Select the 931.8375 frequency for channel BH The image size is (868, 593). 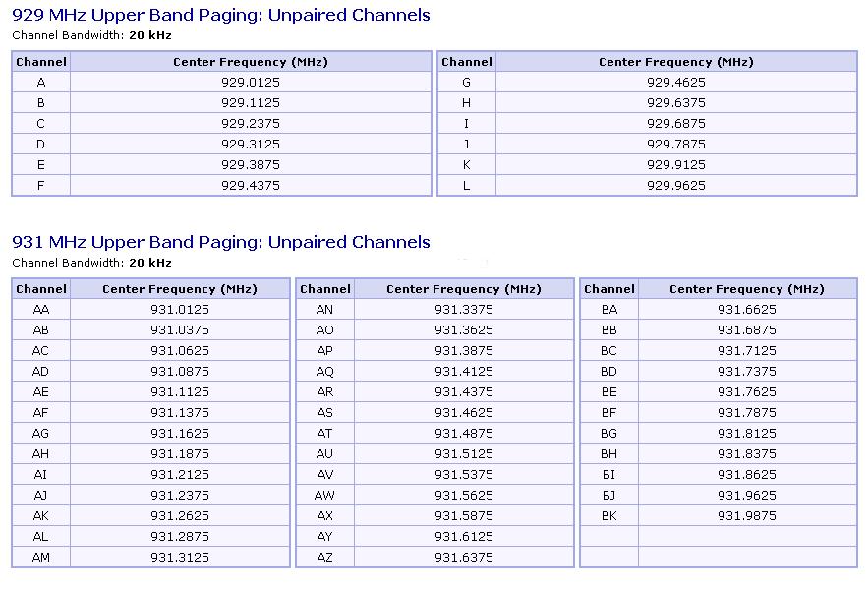click(747, 454)
